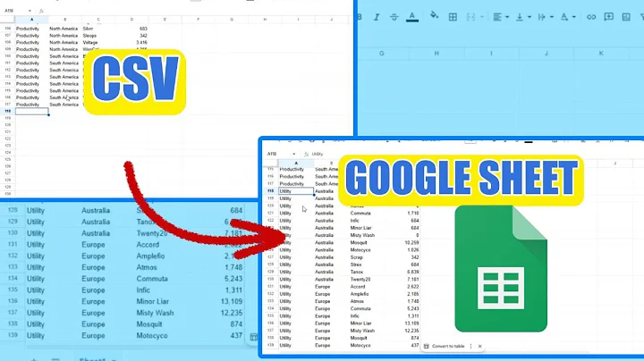
Task: Click empty selected cell A118 in CSV panel
Action: click(x=31, y=111)
